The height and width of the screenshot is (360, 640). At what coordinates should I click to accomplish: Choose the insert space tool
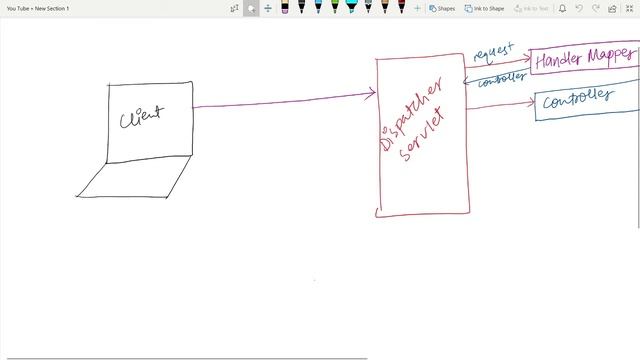point(268,8)
